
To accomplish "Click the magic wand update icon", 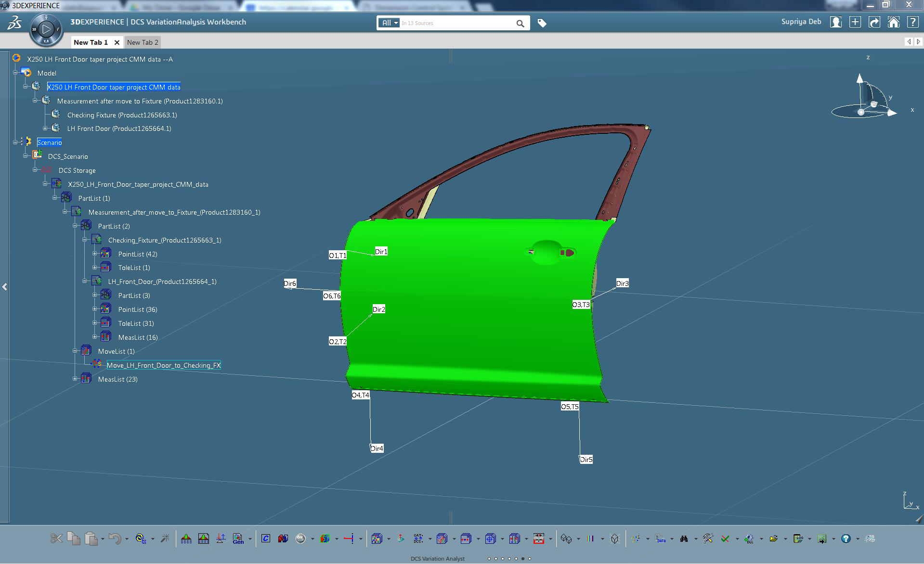I will (165, 538).
